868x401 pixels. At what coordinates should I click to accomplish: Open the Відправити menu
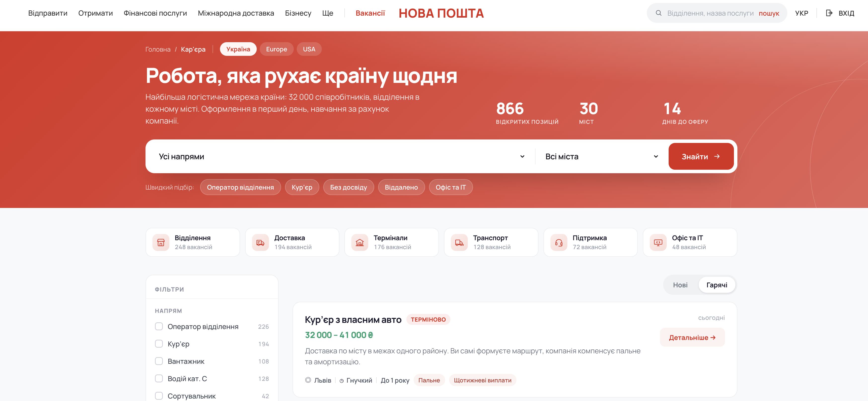48,13
